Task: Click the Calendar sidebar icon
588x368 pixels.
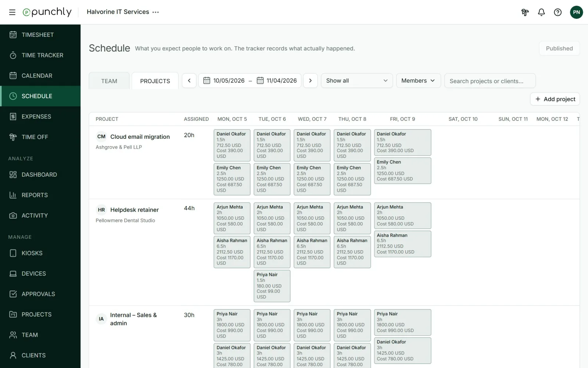Action: click(13, 75)
